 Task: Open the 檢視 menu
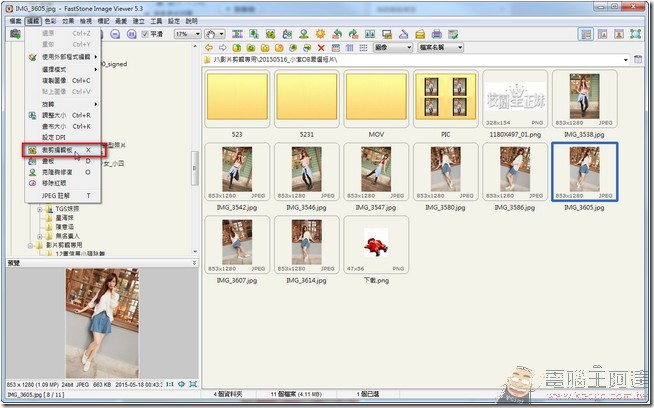click(86, 21)
